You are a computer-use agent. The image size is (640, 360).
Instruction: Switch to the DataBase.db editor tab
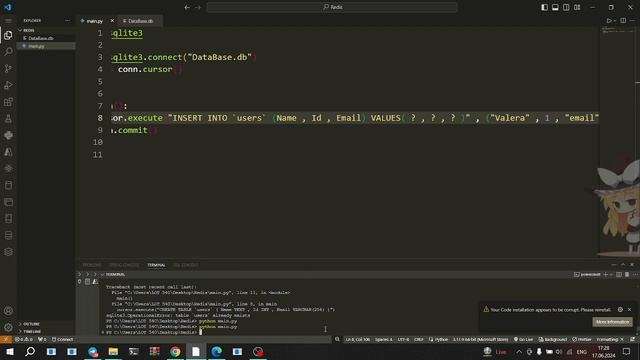pyautogui.click(x=140, y=21)
